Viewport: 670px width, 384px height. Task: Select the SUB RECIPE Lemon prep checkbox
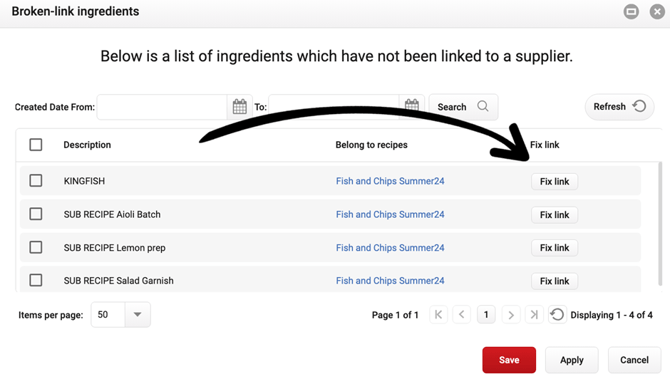36,247
